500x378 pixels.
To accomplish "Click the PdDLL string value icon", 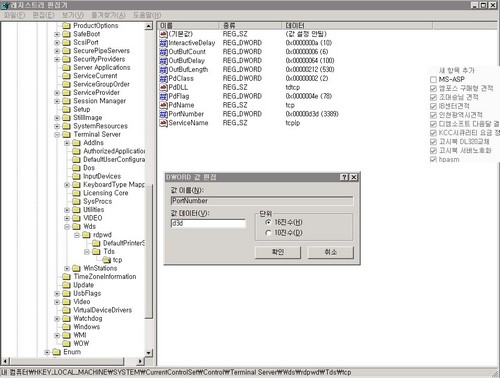I will (163, 87).
